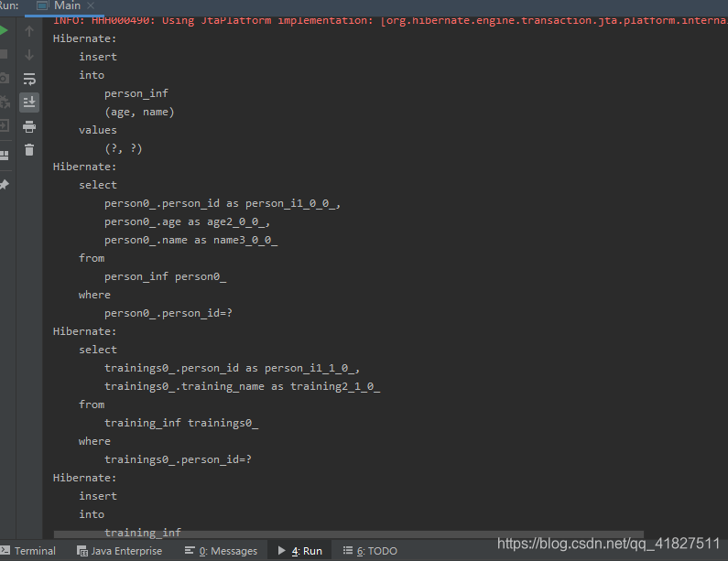This screenshot has width=728, height=561.
Task: Click the 'person0_.name as name3_0_0_' line
Action: tap(190, 241)
